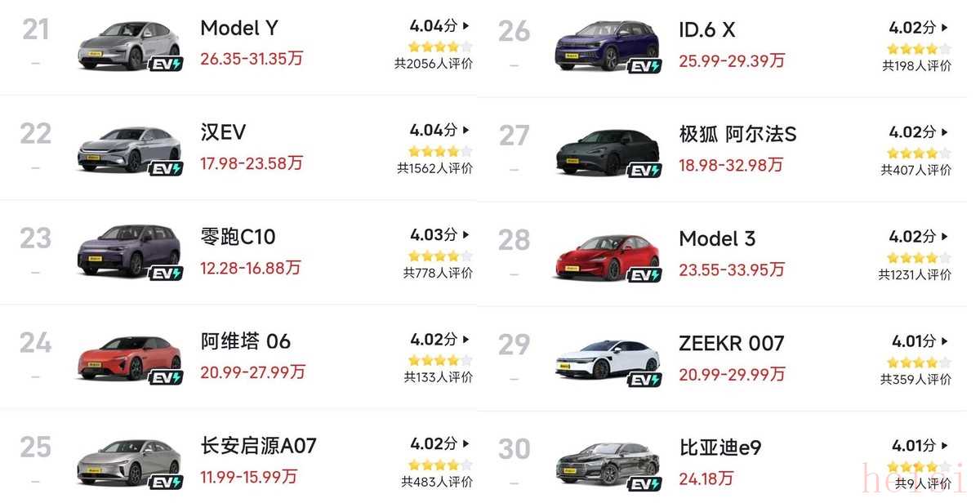
Task: Click the EV badge on 阿维塔 06
Action: (x=166, y=377)
